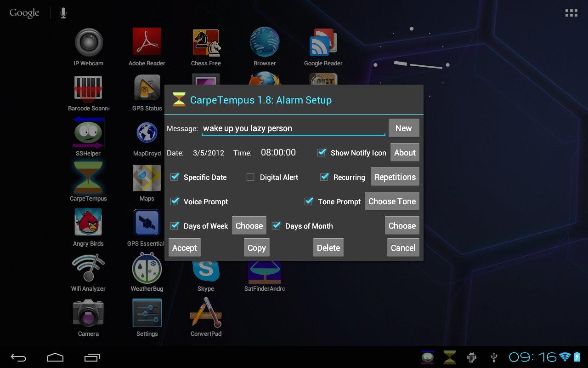Screen dimensions: 588x368
Task: Open the recent apps switcher
Action: coord(92,357)
